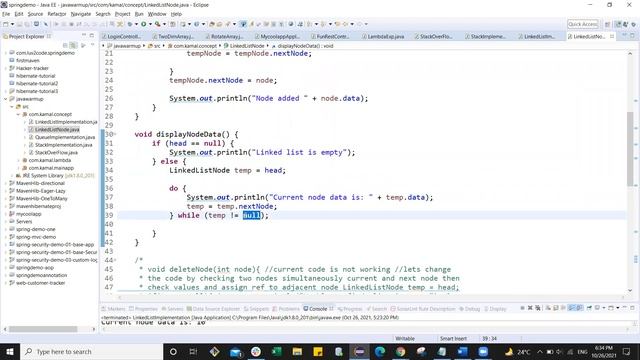This screenshot has height=360, width=640.
Task: Open Microsoft Edge from the taskbar
Action: [380, 351]
